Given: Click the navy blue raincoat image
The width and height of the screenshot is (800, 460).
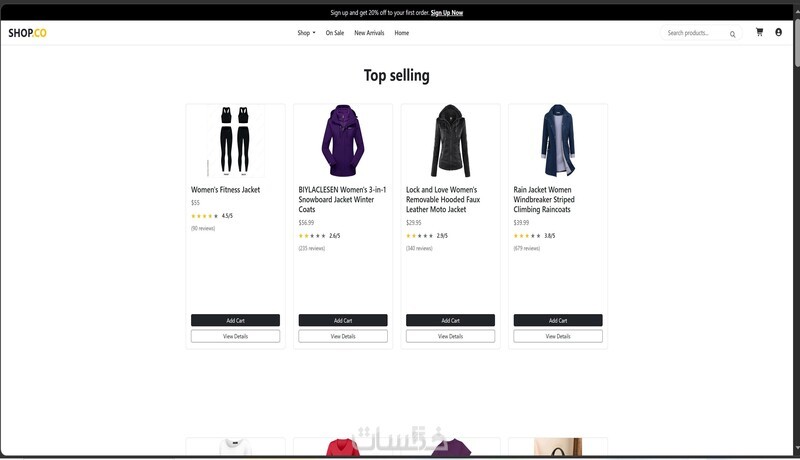Looking at the screenshot, I should (x=558, y=141).
